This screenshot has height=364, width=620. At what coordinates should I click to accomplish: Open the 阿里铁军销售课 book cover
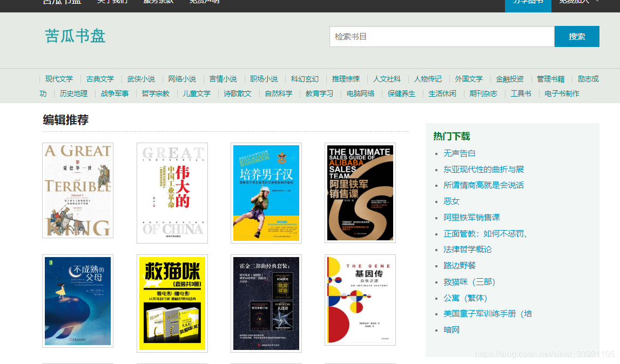point(360,192)
